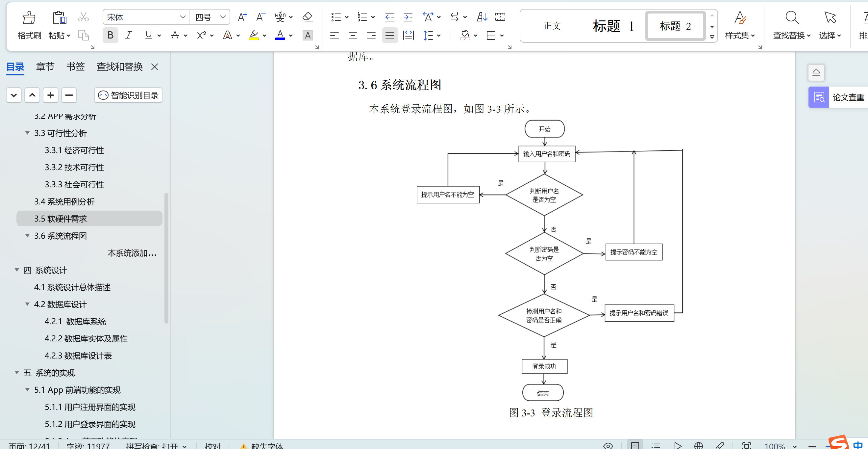Decrease font size with A- icon
This screenshot has width=868, height=449.
pos(260,17)
